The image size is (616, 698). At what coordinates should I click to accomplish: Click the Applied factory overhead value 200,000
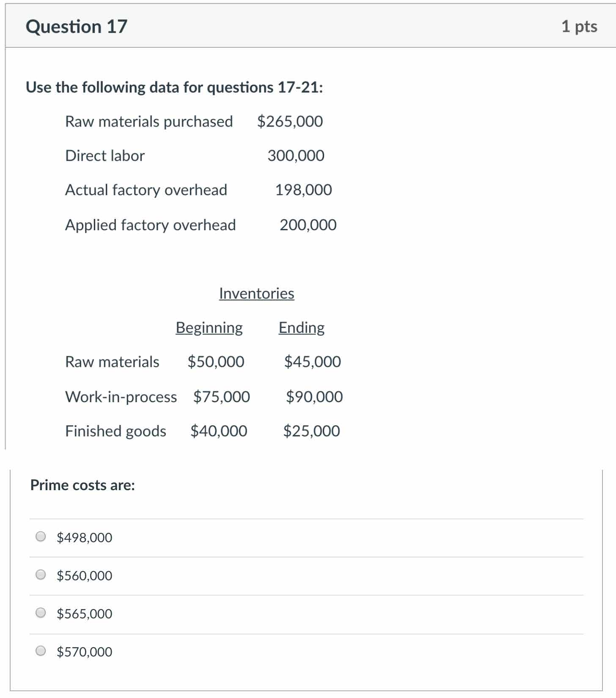pos(308,225)
